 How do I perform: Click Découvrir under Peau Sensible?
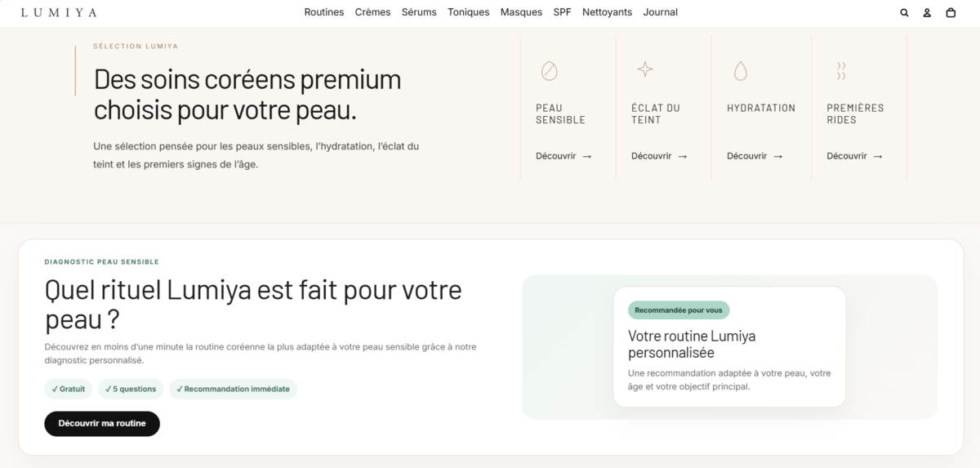[563, 156]
